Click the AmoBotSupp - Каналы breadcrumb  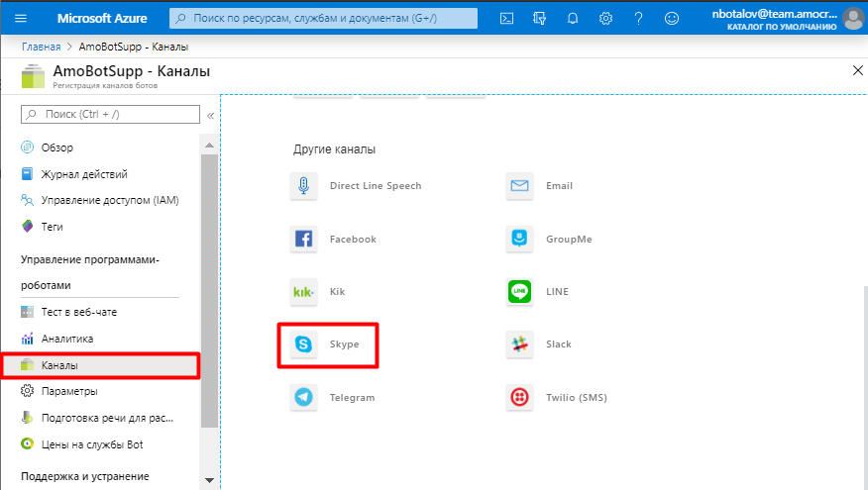[134, 47]
